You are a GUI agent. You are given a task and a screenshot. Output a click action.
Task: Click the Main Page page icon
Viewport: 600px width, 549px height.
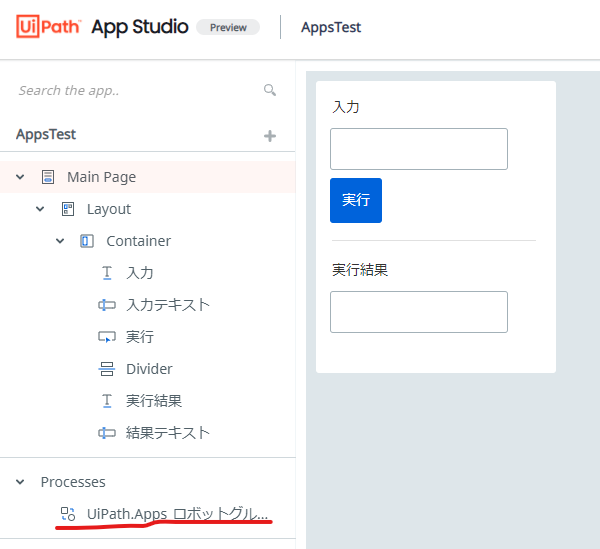coord(48,177)
